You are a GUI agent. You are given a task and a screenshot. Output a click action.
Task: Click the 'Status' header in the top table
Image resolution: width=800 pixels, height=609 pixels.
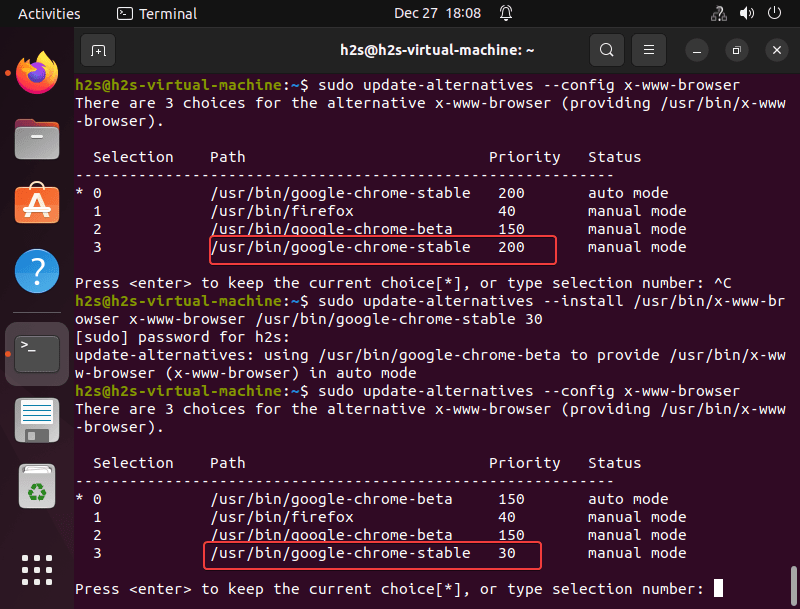[614, 157]
